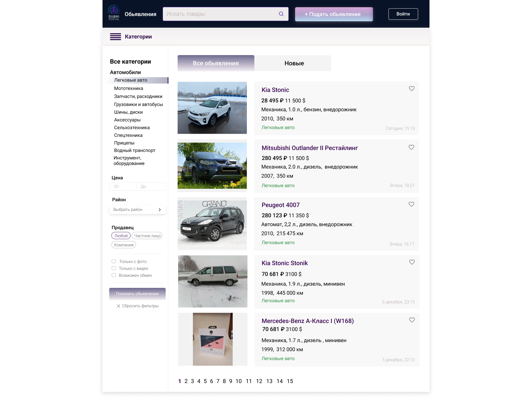The width and height of the screenshot is (532, 398).
Task: Favorite the Mercedes-Benz A-Класс heart icon
Action: coord(412,320)
